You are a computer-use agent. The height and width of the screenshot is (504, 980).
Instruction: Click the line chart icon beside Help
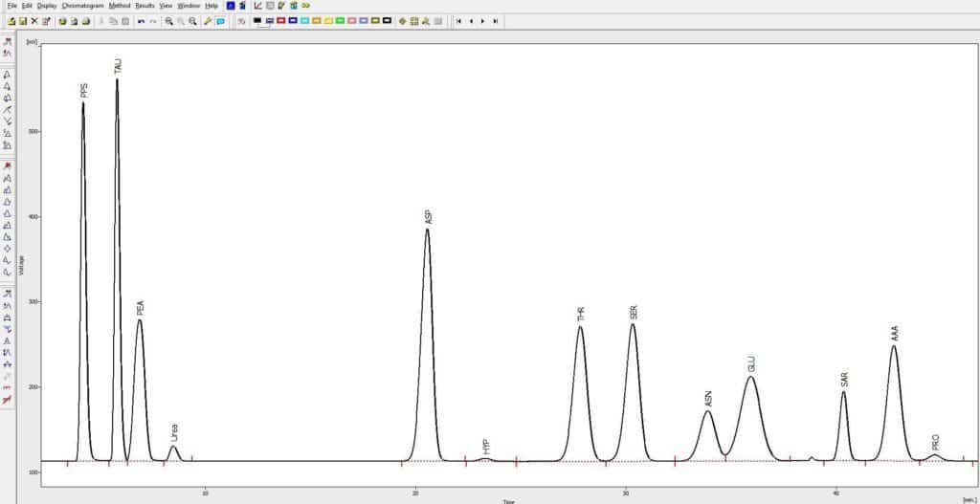click(257, 6)
